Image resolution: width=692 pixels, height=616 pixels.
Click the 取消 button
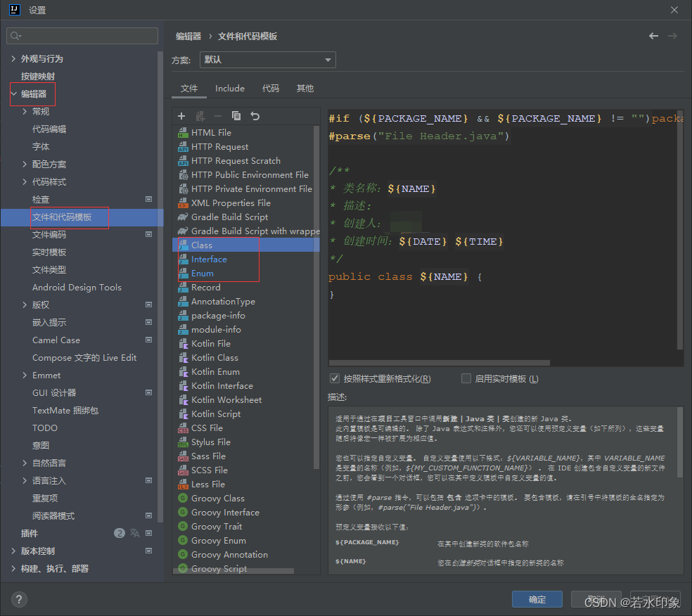click(596, 598)
